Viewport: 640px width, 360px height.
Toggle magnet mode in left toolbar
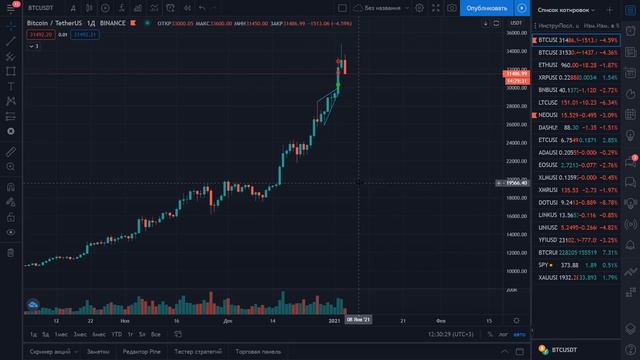tap(11, 187)
